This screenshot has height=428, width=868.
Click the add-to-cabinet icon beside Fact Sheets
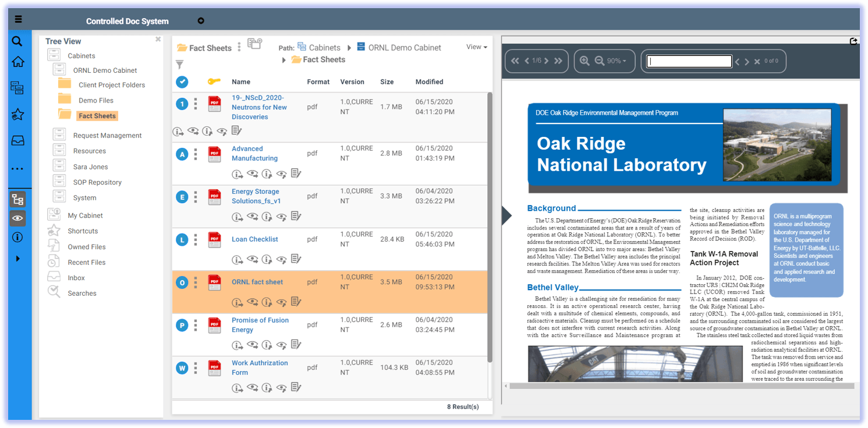pyautogui.click(x=254, y=44)
